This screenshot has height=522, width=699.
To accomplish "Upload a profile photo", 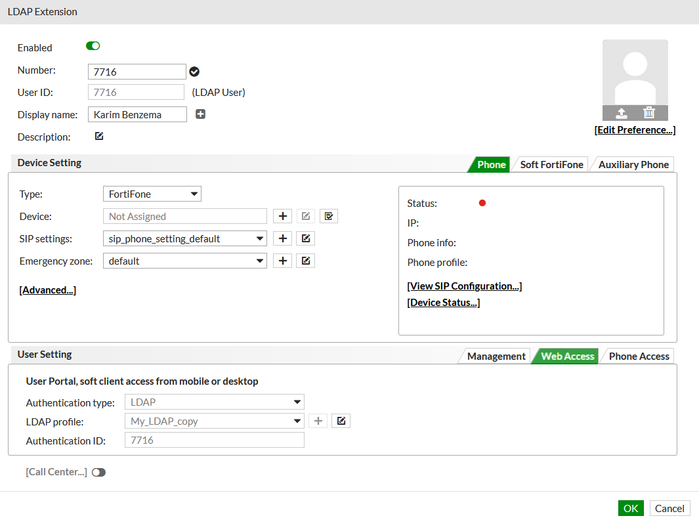I will click(x=621, y=113).
